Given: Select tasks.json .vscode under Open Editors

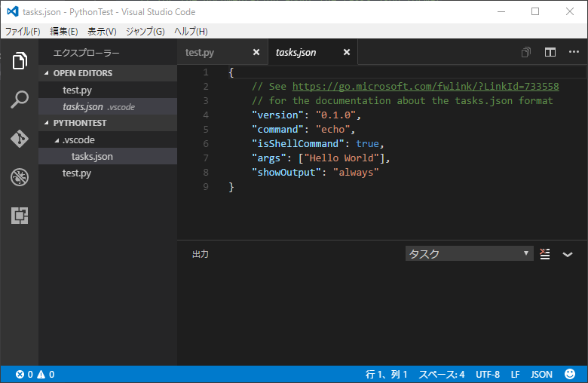Looking at the screenshot, I should coord(108,106).
